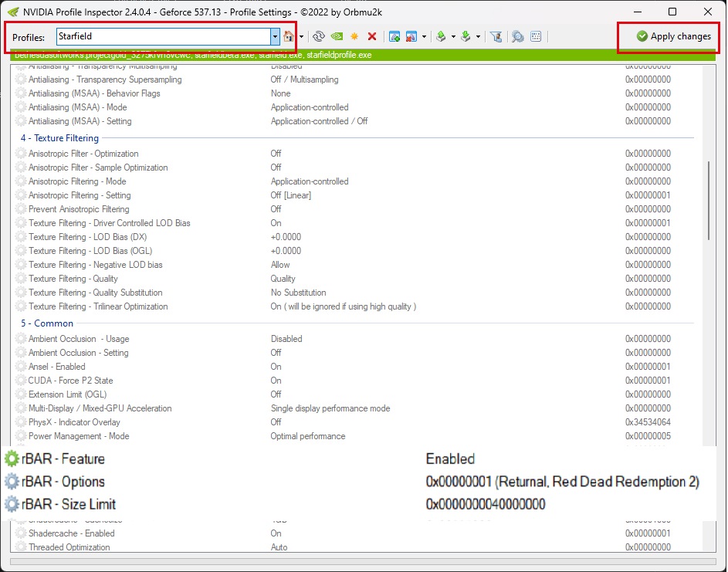This screenshot has width=728, height=572.
Task: Click the rBAR Size Limit 0x0000000040000000 value
Action: click(x=486, y=504)
